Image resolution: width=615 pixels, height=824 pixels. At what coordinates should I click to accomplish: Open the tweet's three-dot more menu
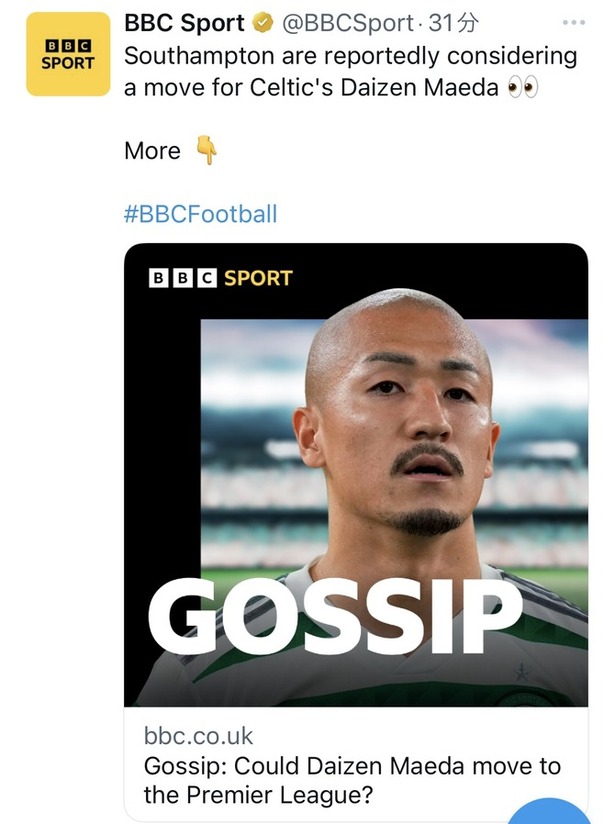(573, 22)
